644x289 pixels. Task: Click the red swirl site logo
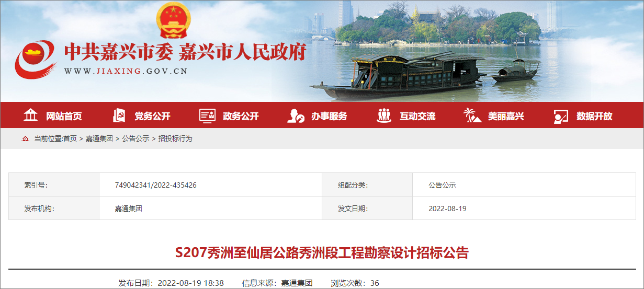pos(35,59)
